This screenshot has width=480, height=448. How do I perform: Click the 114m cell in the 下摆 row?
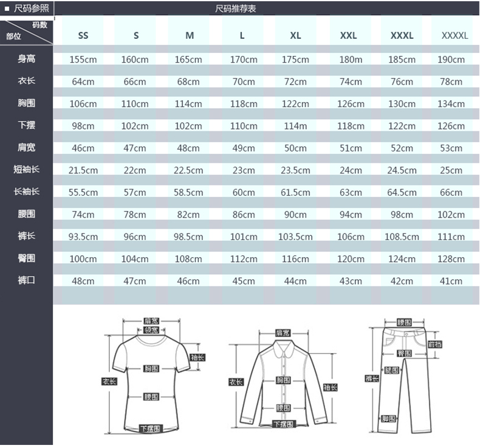(x=295, y=126)
